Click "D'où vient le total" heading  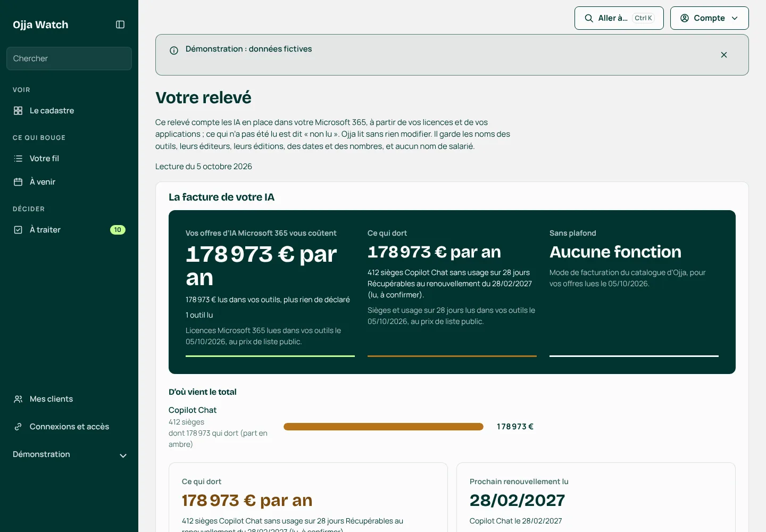tap(203, 392)
